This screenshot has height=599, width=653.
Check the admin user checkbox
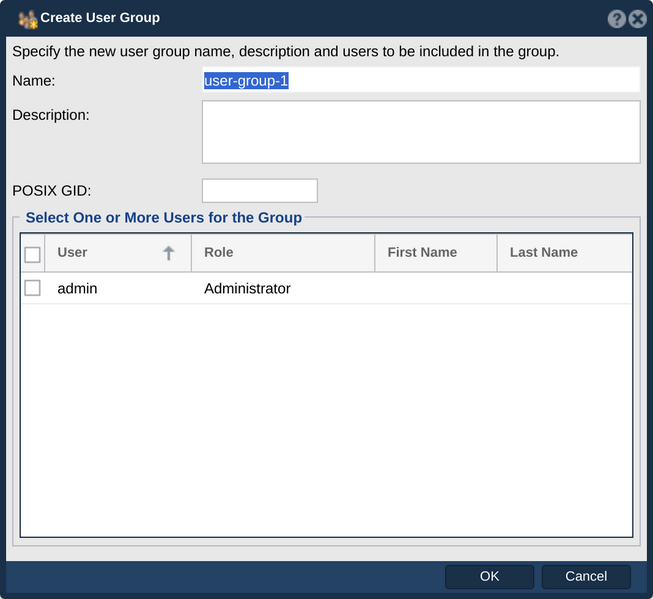32,288
